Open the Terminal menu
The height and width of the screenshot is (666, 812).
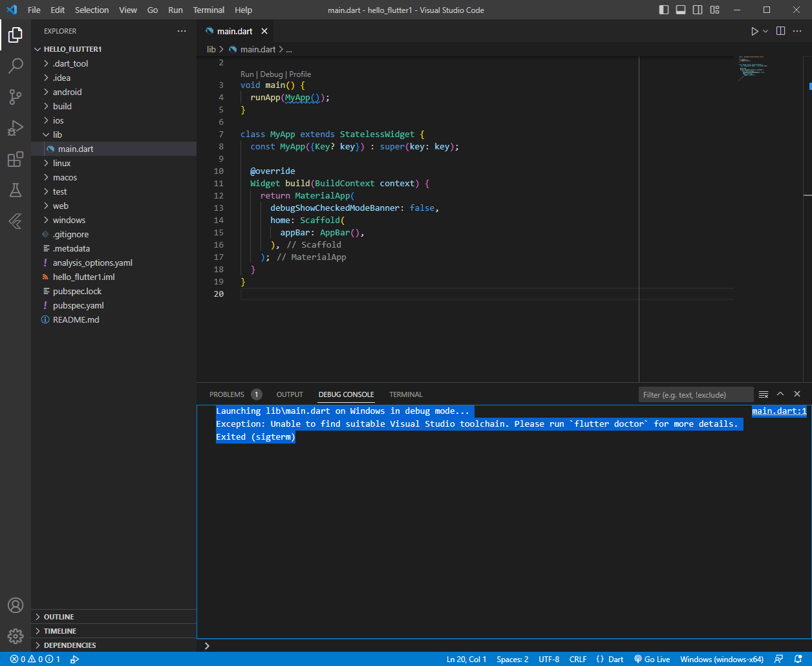[209, 10]
